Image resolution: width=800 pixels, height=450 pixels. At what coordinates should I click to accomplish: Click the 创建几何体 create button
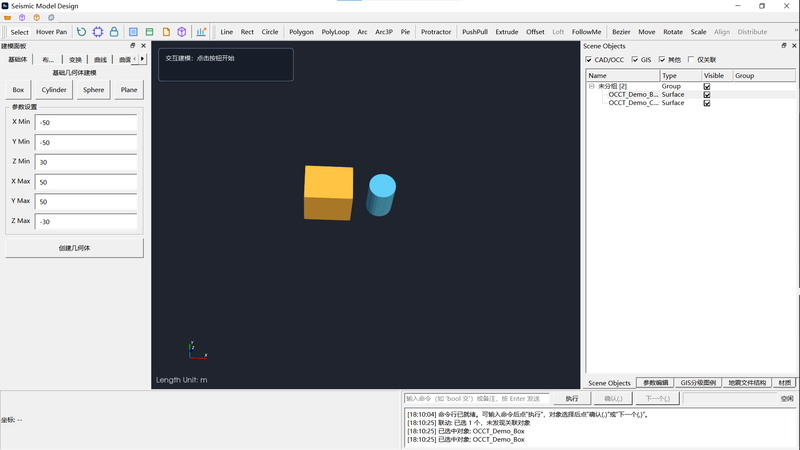point(74,248)
